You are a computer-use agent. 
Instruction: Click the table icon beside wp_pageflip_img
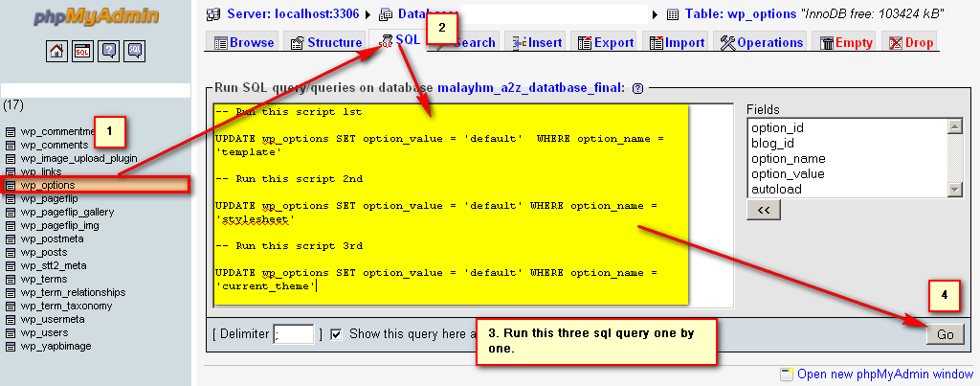10,225
